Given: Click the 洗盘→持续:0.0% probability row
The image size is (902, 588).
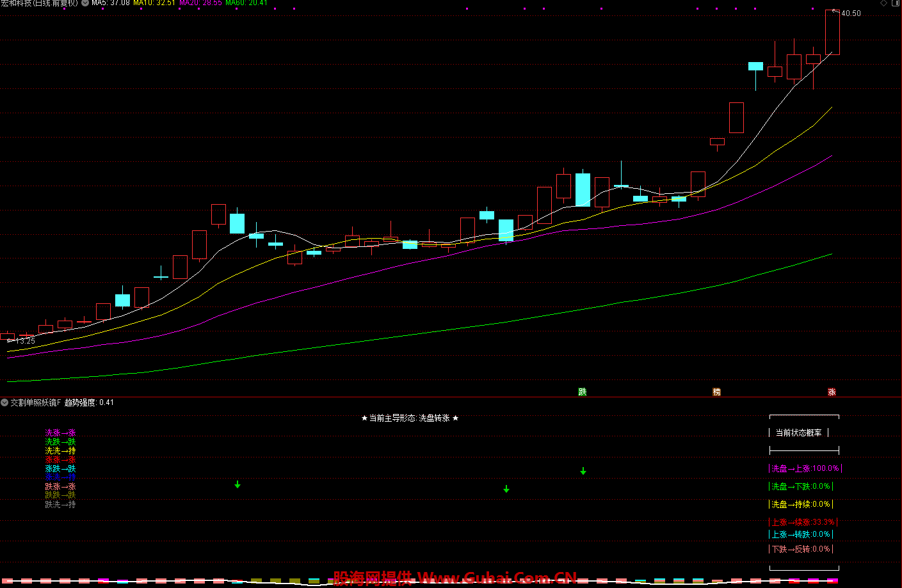Looking at the screenshot, I should pyautogui.click(x=801, y=504).
